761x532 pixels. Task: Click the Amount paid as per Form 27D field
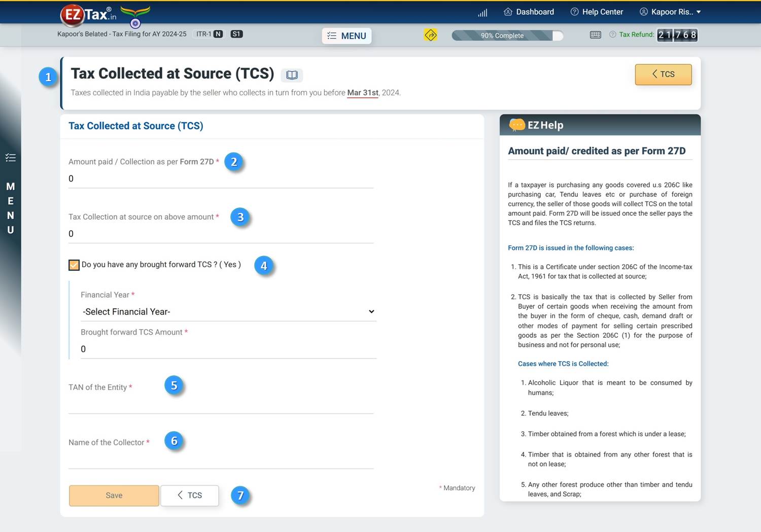[x=221, y=179]
